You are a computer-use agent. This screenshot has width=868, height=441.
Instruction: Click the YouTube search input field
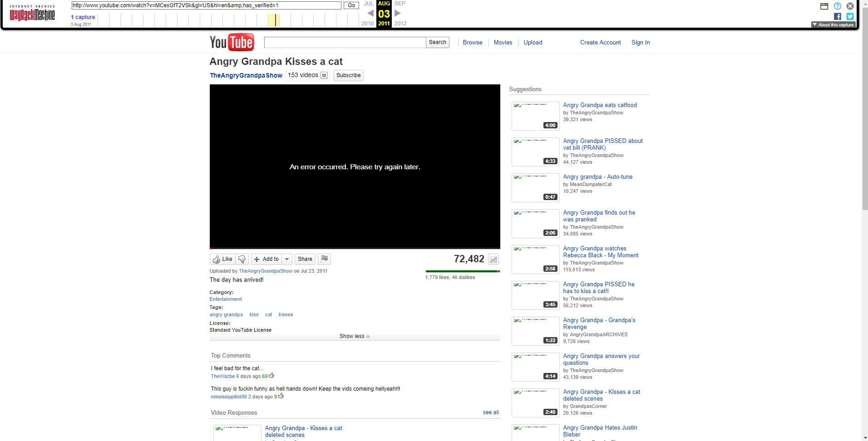tap(345, 42)
